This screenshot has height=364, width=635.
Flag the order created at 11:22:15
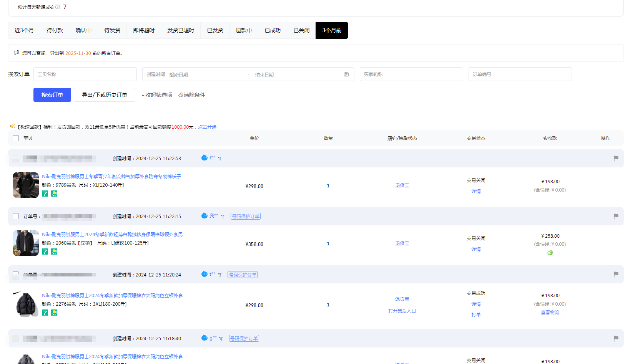[616, 216]
